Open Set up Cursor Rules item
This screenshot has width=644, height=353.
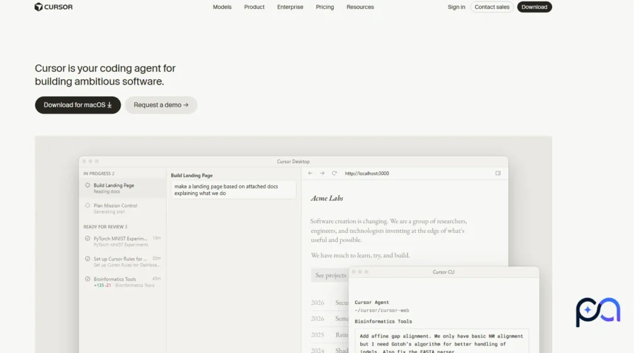(x=123, y=261)
